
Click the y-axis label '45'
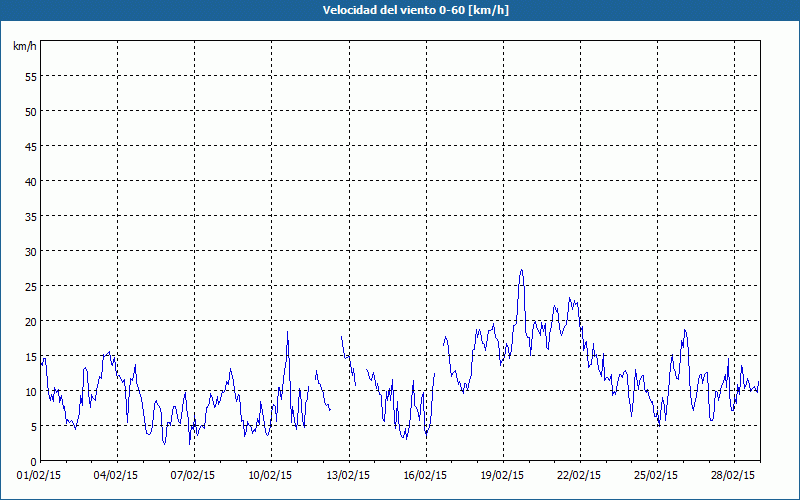pyautogui.click(x=31, y=146)
